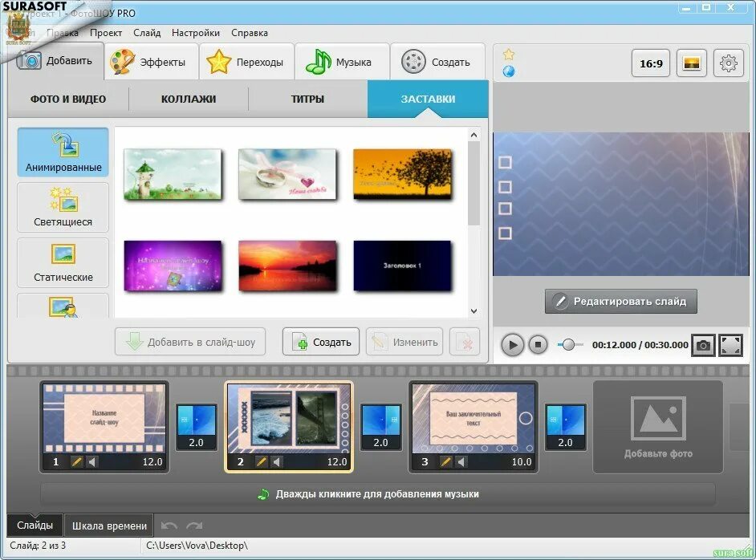This screenshot has height=560, width=756.
Task: Choose the Светящиеся category
Action: pos(63,207)
